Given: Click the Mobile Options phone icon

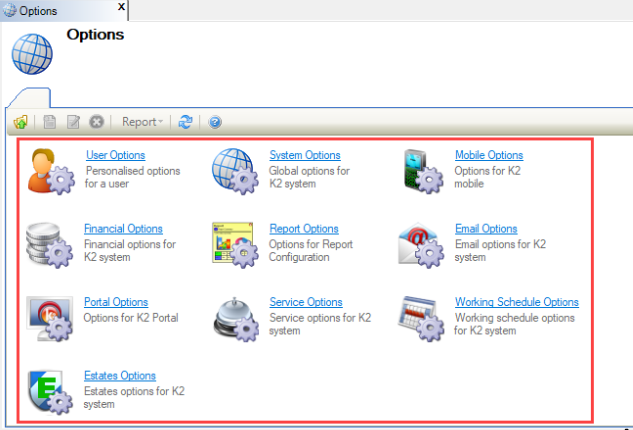Looking at the screenshot, I should click(421, 171).
